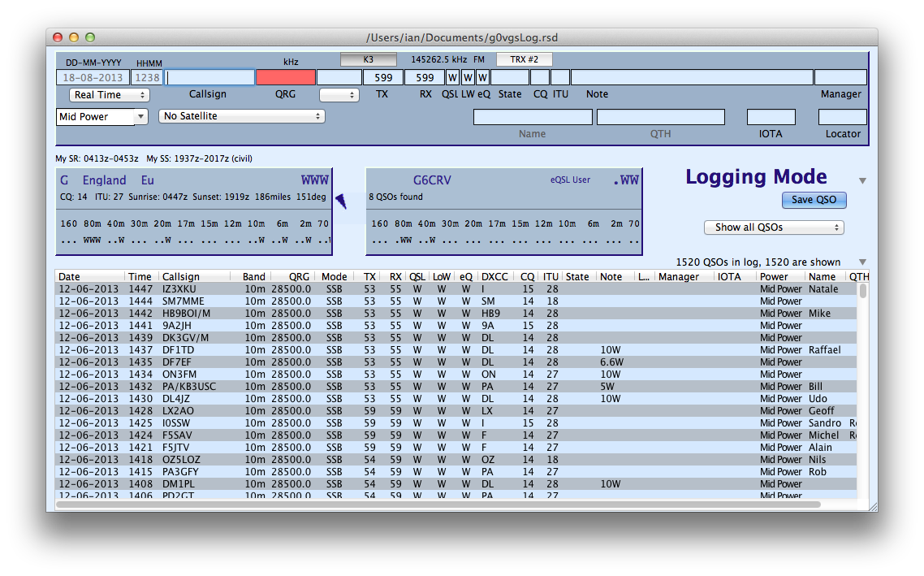This screenshot has height=576, width=924.
Task: Click into the Callsign input field
Action: (x=209, y=77)
